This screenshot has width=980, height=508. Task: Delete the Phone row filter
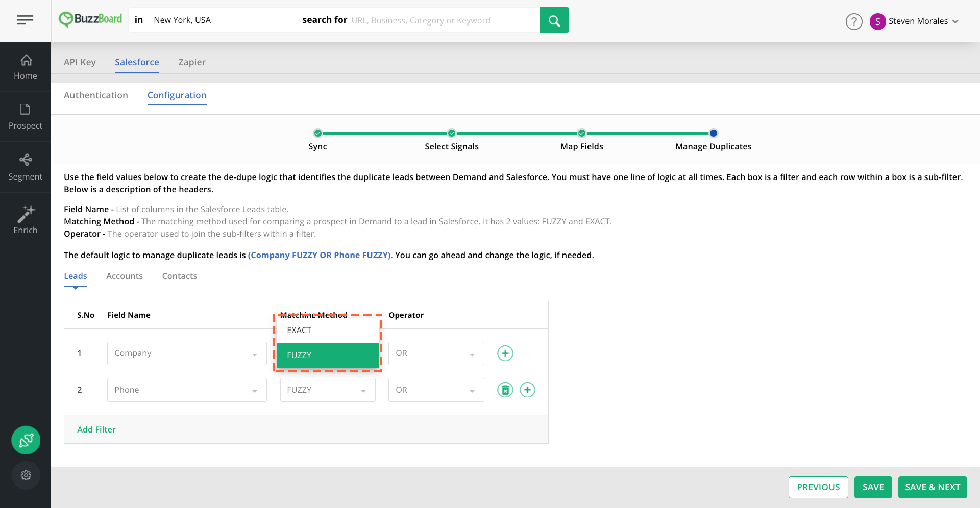point(505,390)
